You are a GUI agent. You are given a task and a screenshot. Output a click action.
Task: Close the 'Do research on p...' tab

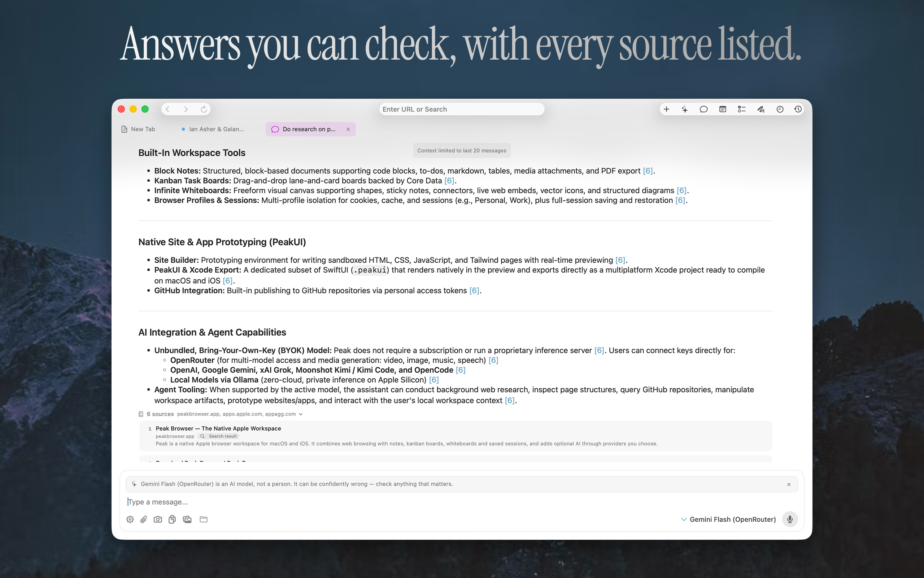click(348, 129)
